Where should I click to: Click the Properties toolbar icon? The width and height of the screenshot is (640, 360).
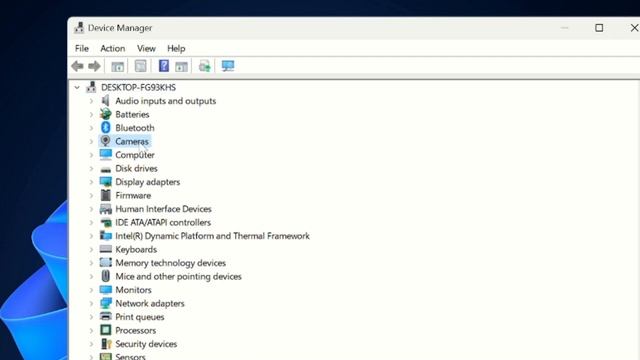(x=140, y=66)
